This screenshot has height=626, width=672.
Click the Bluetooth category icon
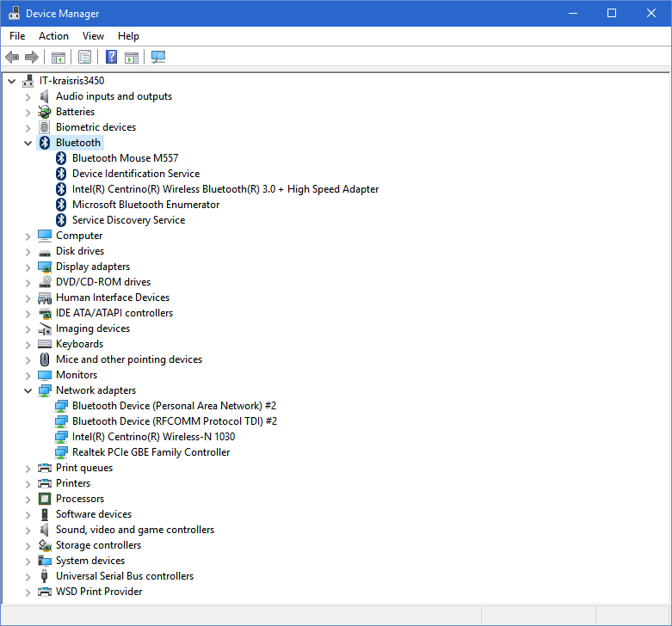(45, 143)
